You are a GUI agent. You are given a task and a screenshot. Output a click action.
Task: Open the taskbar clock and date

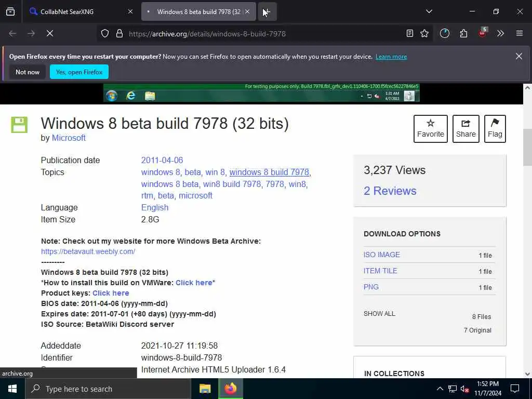pyautogui.click(x=488, y=389)
